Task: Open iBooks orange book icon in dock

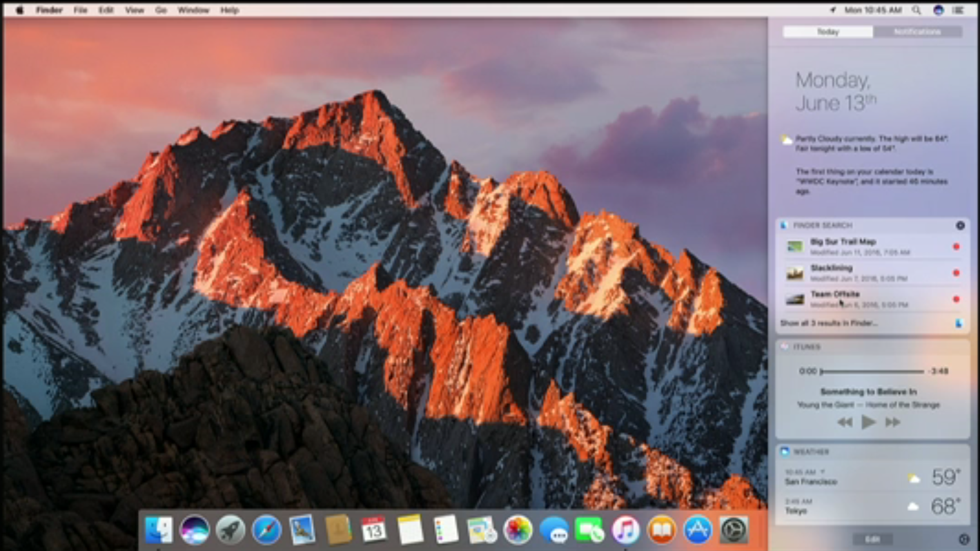Action: [661, 530]
